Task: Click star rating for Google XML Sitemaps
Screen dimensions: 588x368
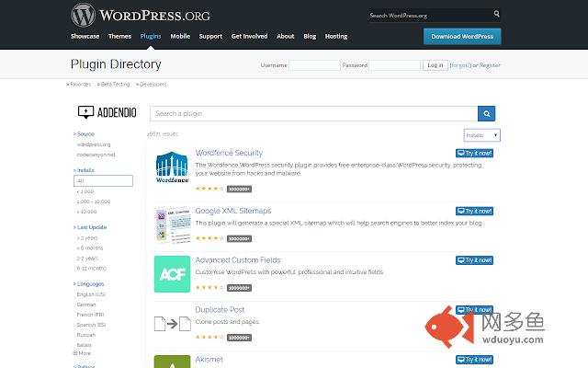Action: pos(209,238)
